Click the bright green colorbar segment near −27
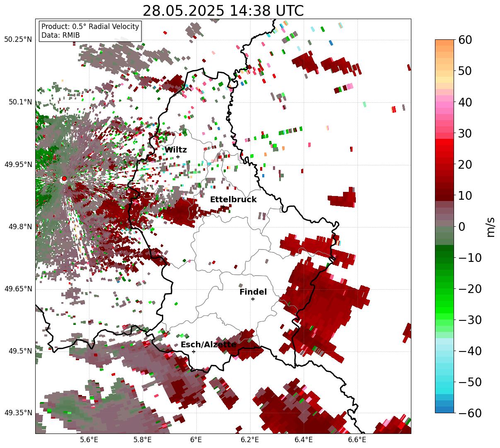This screenshot has height=448, width=500. pyautogui.click(x=444, y=310)
